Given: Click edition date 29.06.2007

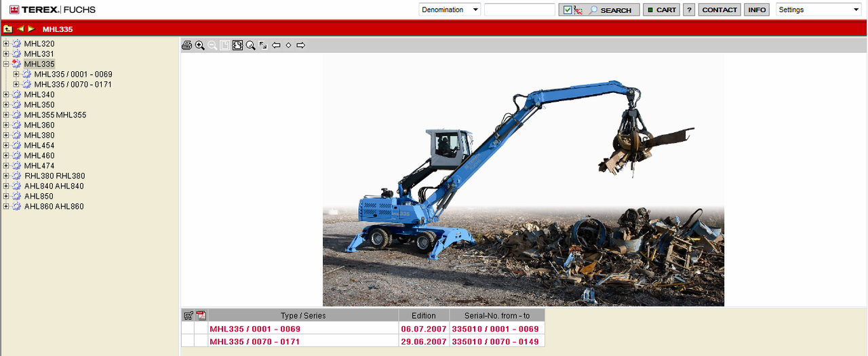Looking at the screenshot, I should 424,342.
